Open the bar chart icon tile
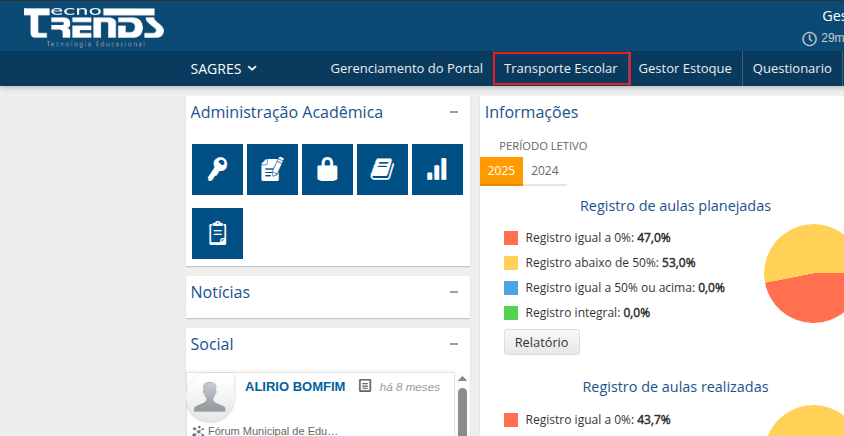The width and height of the screenshot is (844, 436). click(x=437, y=169)
